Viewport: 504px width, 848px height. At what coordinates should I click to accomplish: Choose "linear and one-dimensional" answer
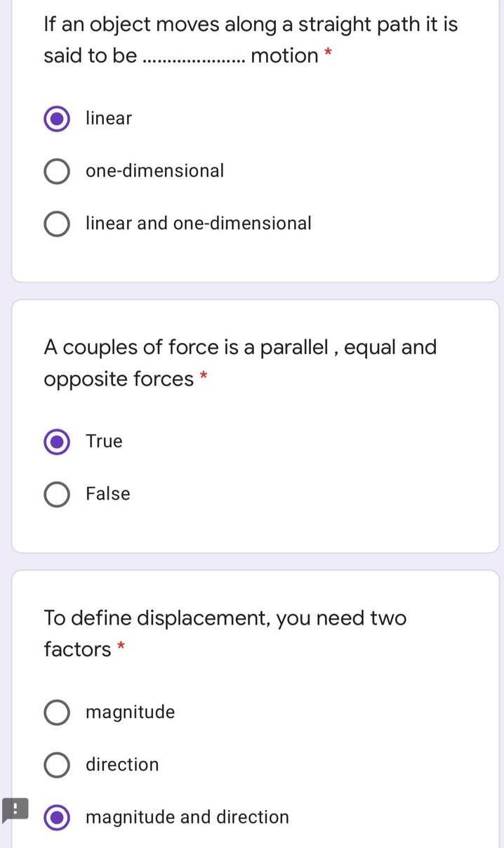[57, 223]
